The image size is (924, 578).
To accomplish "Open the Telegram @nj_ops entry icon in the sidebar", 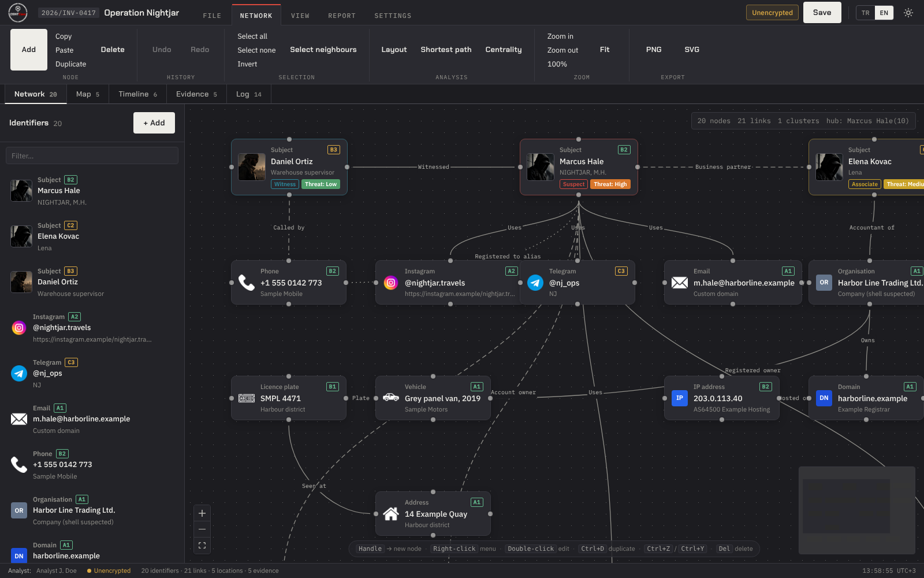I will point(19,373).
